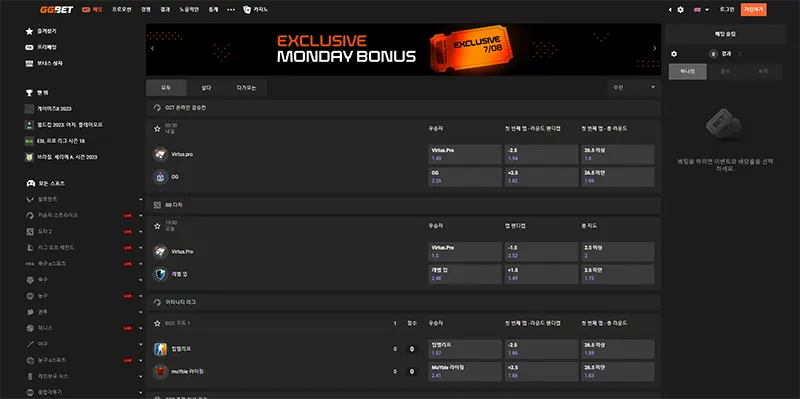Open bet slip settings gear
Screen dimensions: 800x399
[674, 54]
